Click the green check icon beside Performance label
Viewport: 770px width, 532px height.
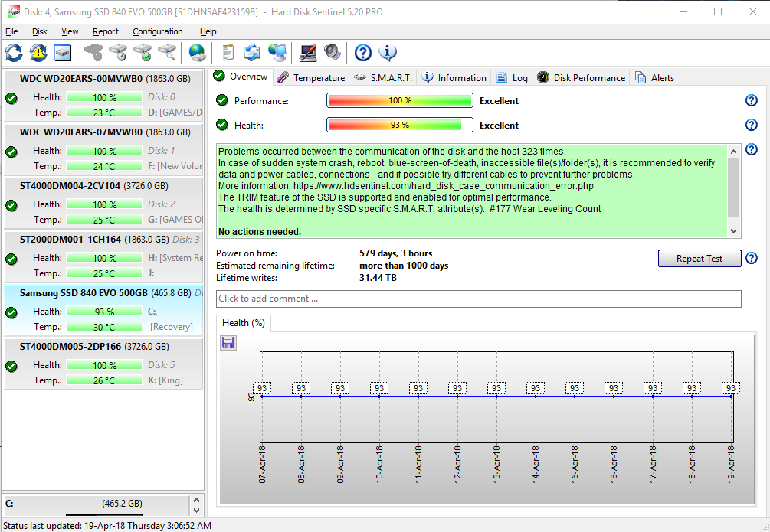pos(222,100)
